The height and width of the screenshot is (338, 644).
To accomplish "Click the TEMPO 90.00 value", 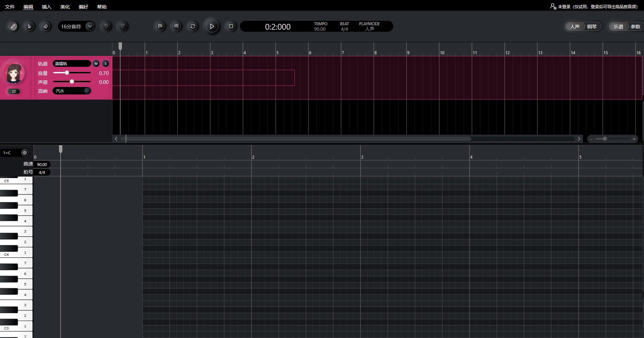I will pos(320,29).
